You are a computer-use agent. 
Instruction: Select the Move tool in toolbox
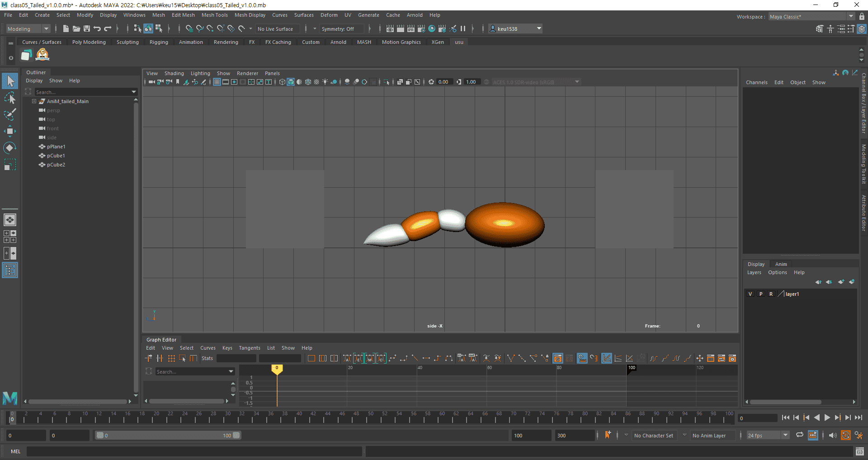point(9,132)
